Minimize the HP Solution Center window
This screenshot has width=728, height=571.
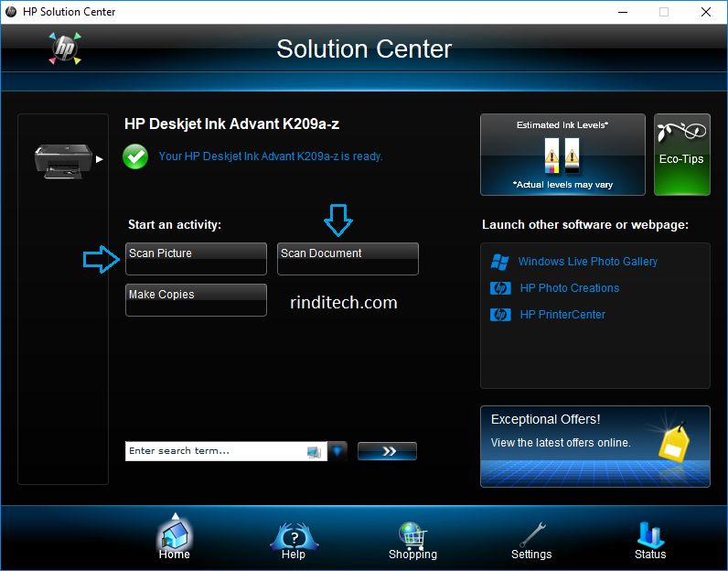click(623, 12)
